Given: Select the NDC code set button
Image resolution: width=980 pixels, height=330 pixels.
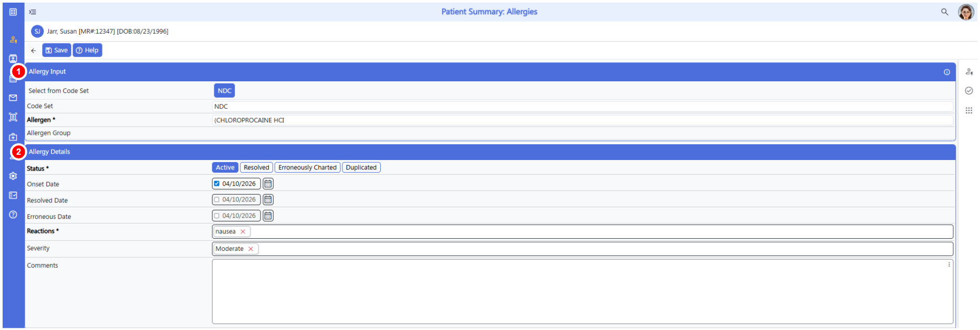Looking at the screenshot, I should coord(224,91).
